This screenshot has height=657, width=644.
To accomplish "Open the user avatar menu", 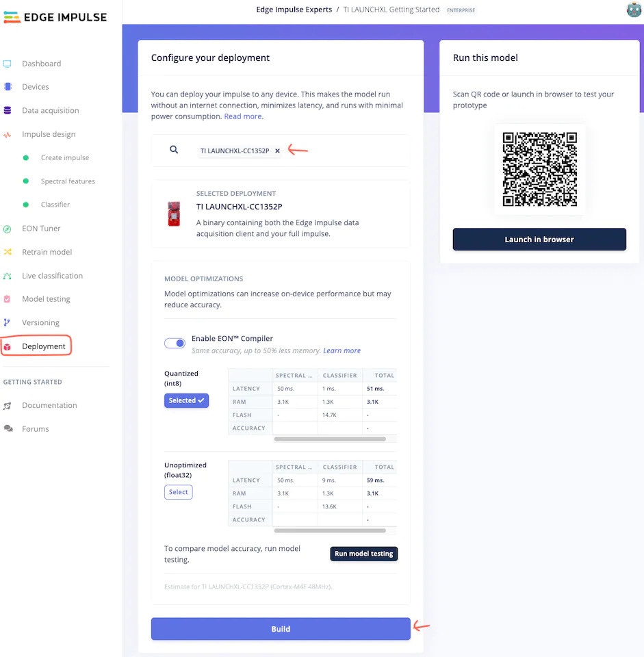I will tap(634, 10).
